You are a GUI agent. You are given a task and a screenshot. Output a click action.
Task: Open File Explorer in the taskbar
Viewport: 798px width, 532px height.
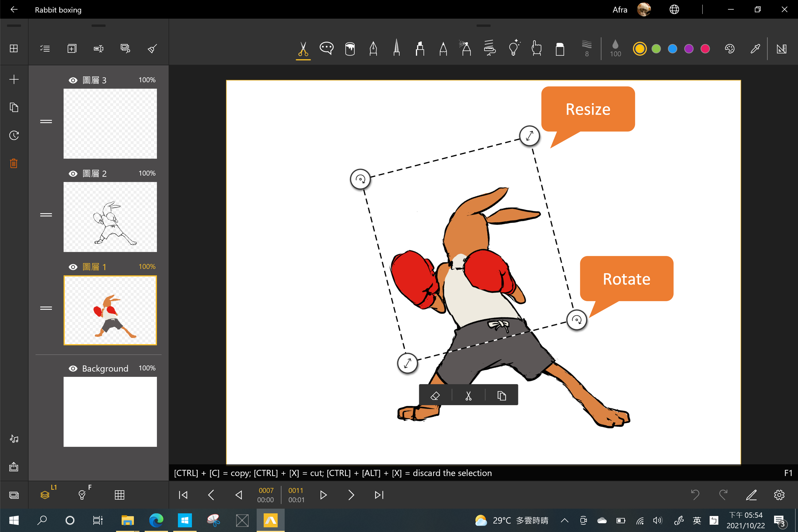click(127, 520)
